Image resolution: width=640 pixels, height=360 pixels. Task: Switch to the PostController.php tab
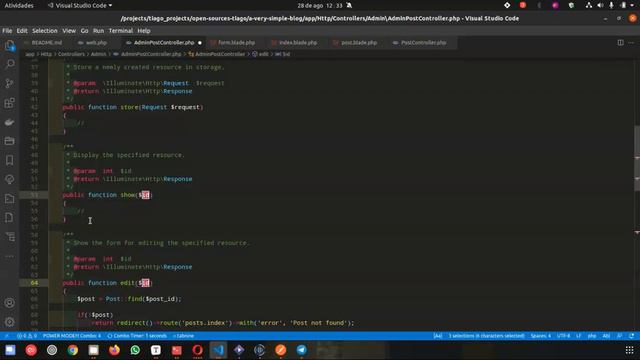point(423,42)
